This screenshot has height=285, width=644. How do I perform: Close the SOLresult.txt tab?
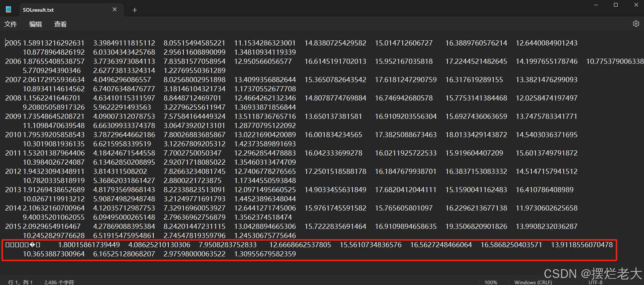point(115,10)
